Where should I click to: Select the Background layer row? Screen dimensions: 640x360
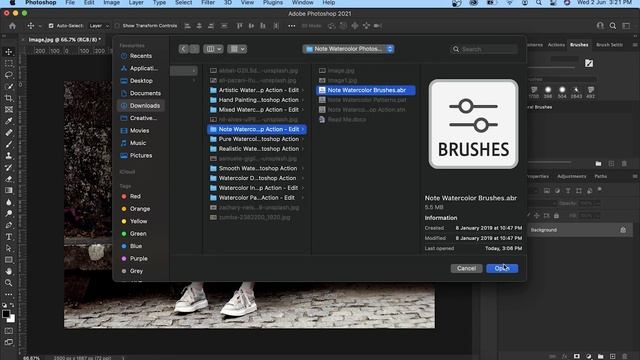click(x=580, y=230)
